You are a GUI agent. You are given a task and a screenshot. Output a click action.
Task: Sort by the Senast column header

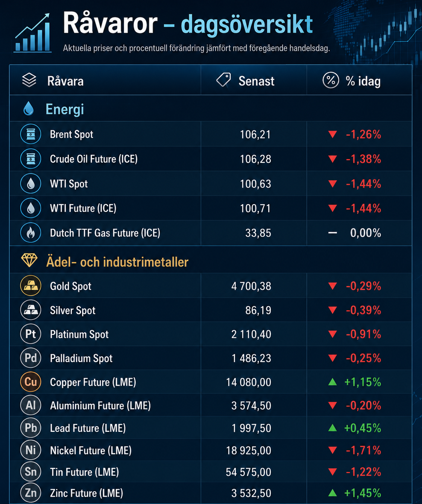pyautogui.click(x=257, y=81)
